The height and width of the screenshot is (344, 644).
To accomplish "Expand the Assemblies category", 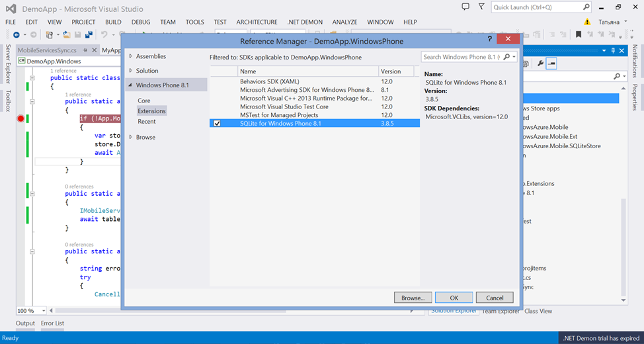I will click(x=131, y=56).
